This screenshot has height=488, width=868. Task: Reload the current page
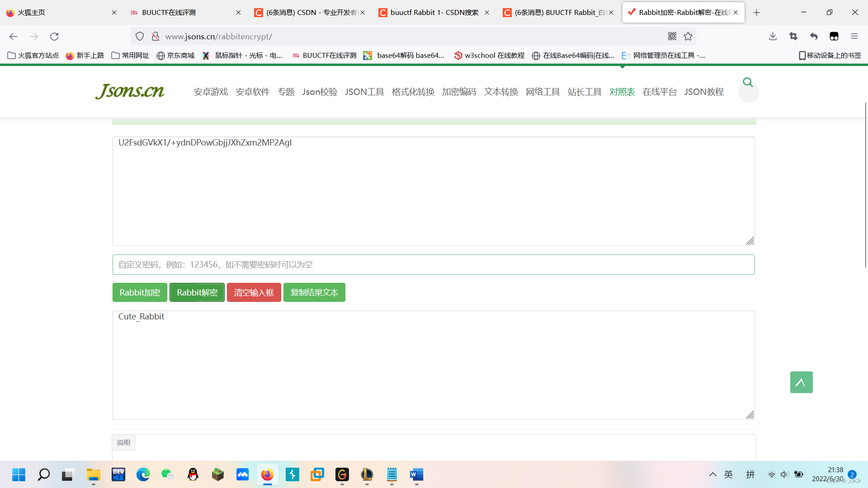click(x=54, y=37)
